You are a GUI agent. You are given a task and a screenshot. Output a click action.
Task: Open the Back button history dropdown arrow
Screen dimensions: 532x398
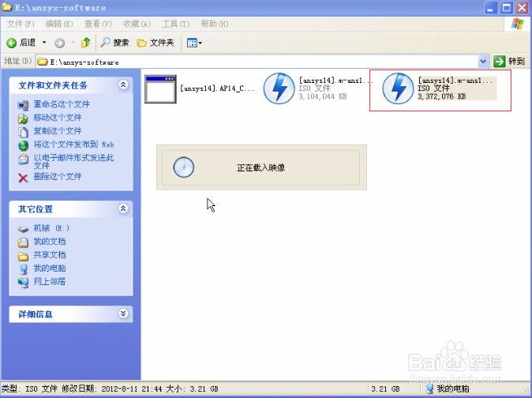pos(44,43)
